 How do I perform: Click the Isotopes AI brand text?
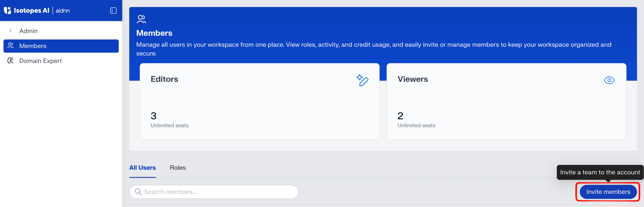32,11
